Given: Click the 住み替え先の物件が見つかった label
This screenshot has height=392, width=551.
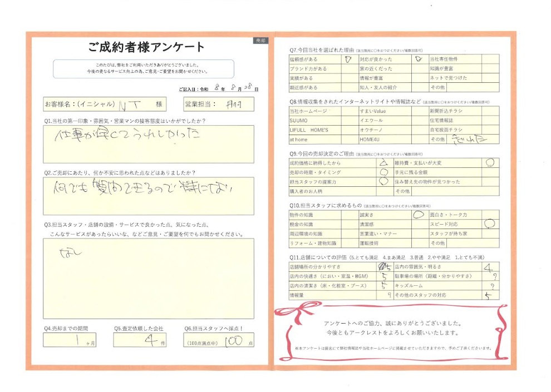Looking at the screenshot, I should pos(427,182).
